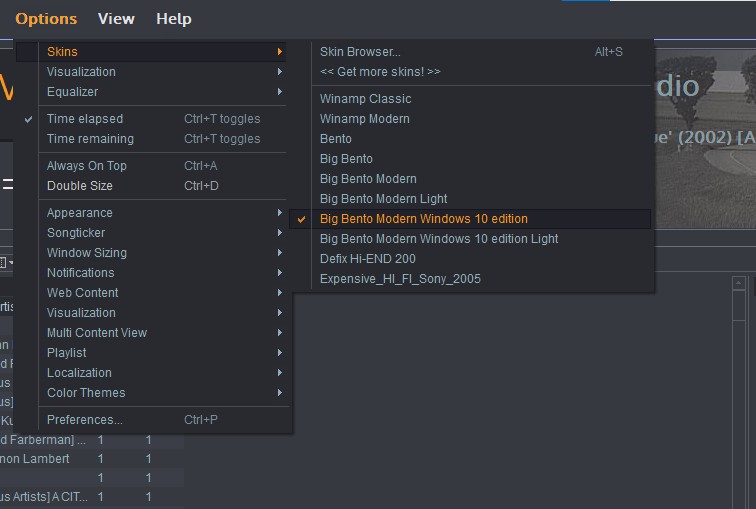The image size is (756, 509).
Task: Expand the Visualization entry above Multi Content View
Action: pyautogui.click(x=151, y=313)
